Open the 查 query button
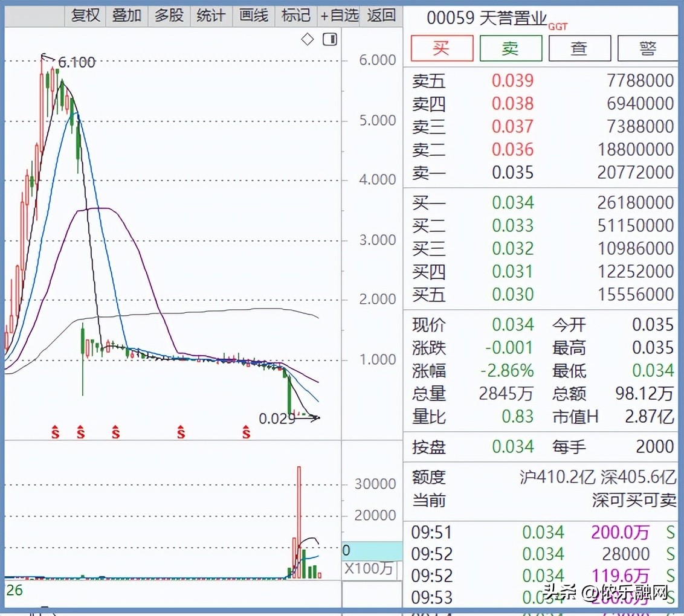The width and height of the screenshot is (684, 616). click(579, 48)
